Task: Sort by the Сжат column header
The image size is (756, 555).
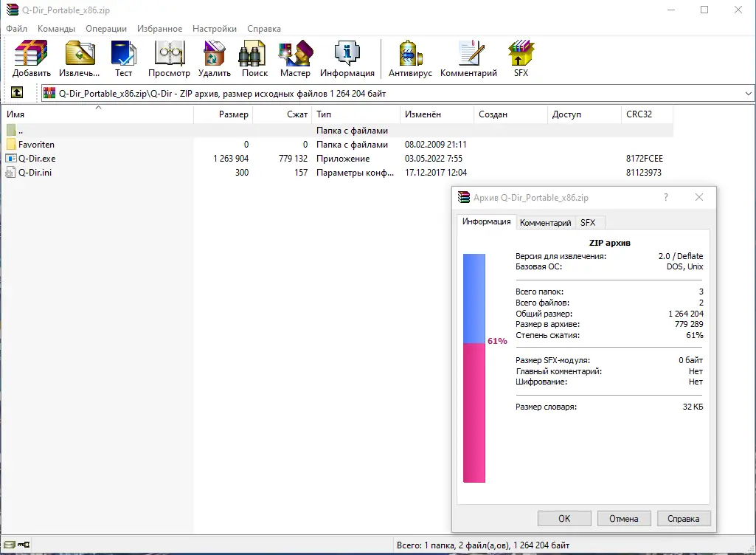Action: click(x=282, y=114)
